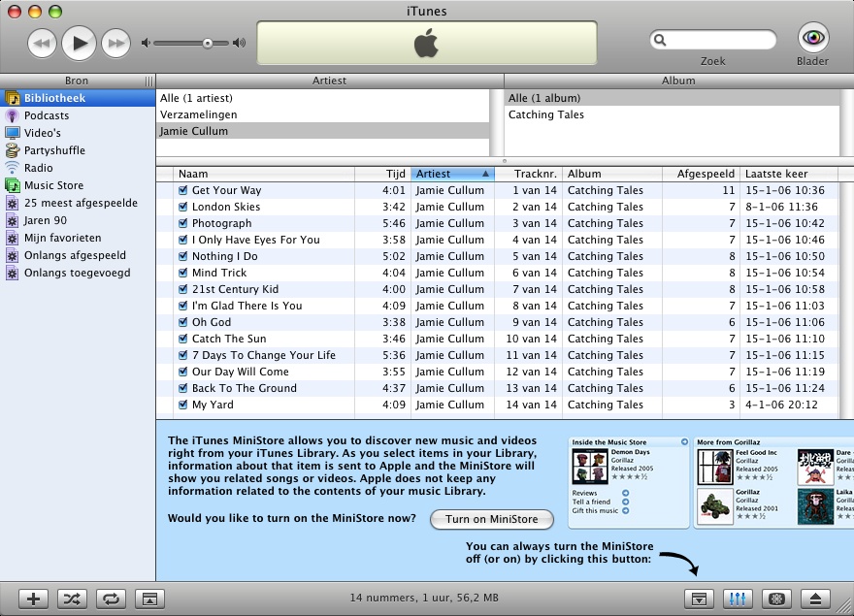This screenshot has width=854, height=616.
Task: Uncheck I Only Have Eyes For You
Action: [x=183, y=240]
